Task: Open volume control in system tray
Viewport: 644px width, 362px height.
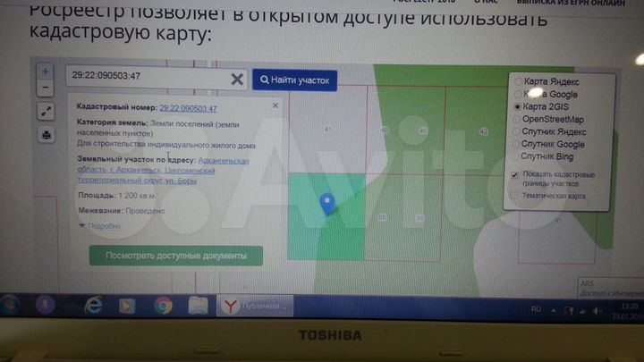Action: click(597, 311)
